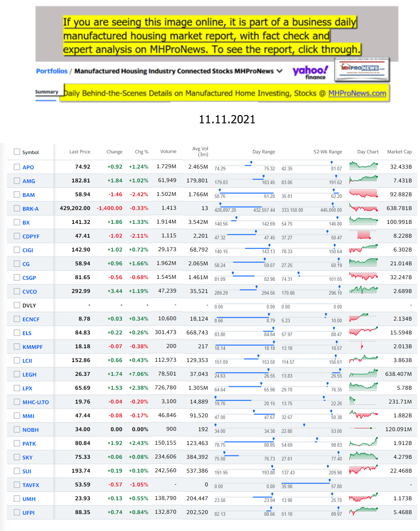Check the CIGI row checkbox
The height and width of the screenshot is (531, 420).
[x=17, y=250]
